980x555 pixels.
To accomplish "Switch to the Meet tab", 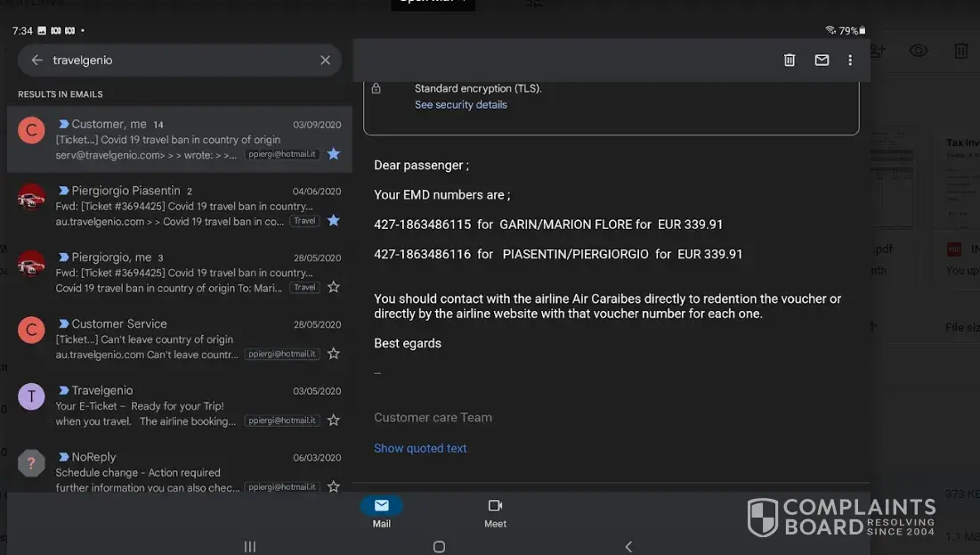I will 495,513.
